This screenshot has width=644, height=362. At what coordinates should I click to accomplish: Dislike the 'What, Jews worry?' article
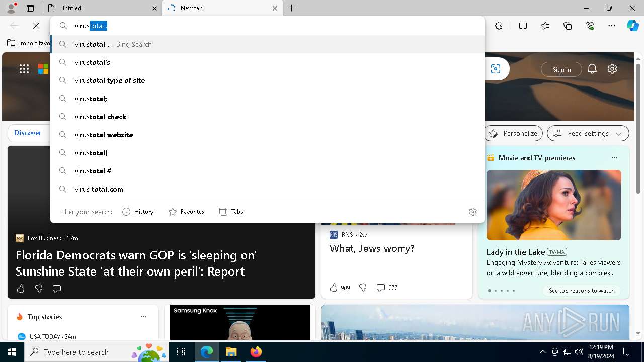(363, 288)
